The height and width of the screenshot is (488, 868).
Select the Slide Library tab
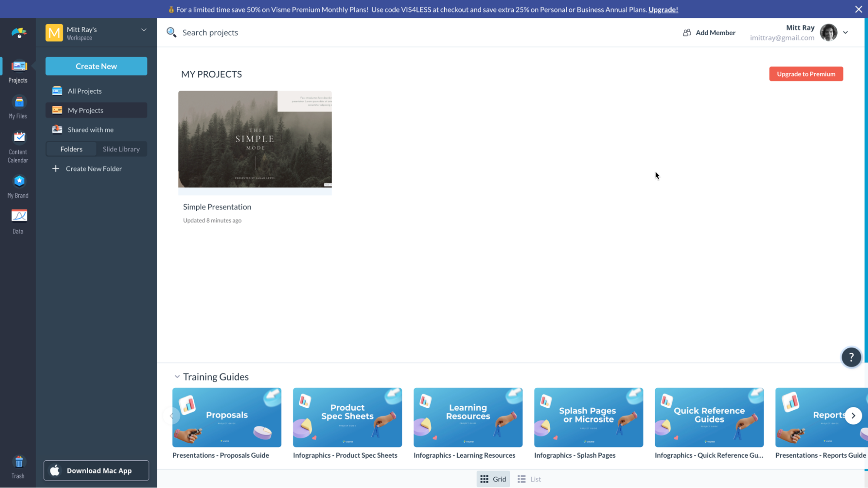121,149
